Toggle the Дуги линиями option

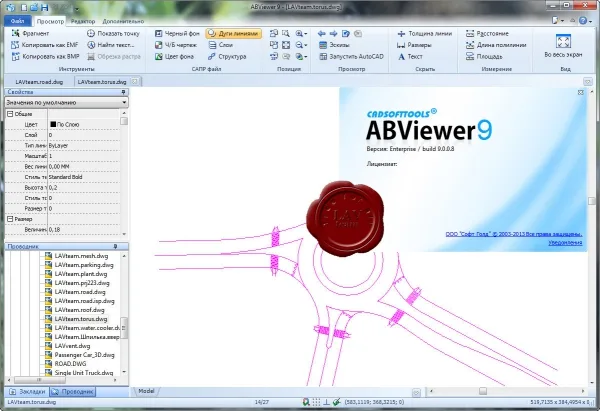pos(233,34)
